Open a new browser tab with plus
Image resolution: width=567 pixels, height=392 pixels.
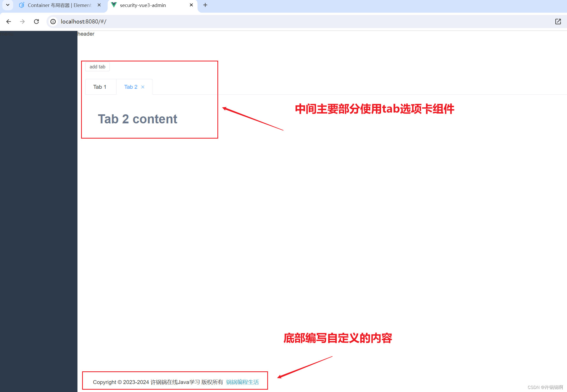click(205, 5)
